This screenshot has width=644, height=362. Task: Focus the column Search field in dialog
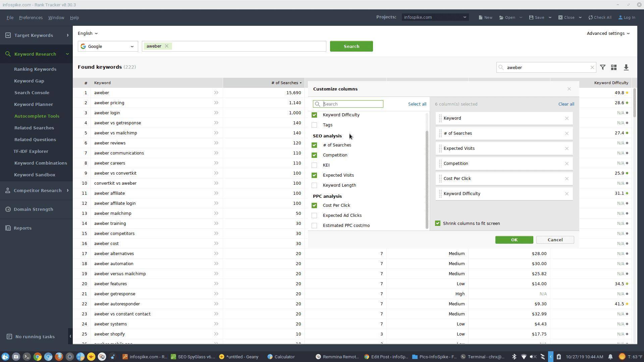click(348, 104)
